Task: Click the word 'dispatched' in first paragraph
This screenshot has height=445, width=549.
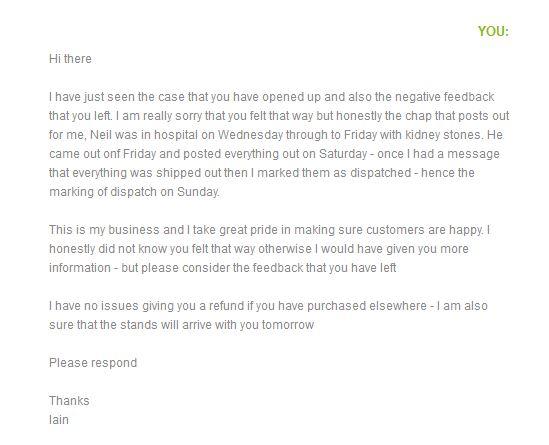Action: tap(381, 173)
